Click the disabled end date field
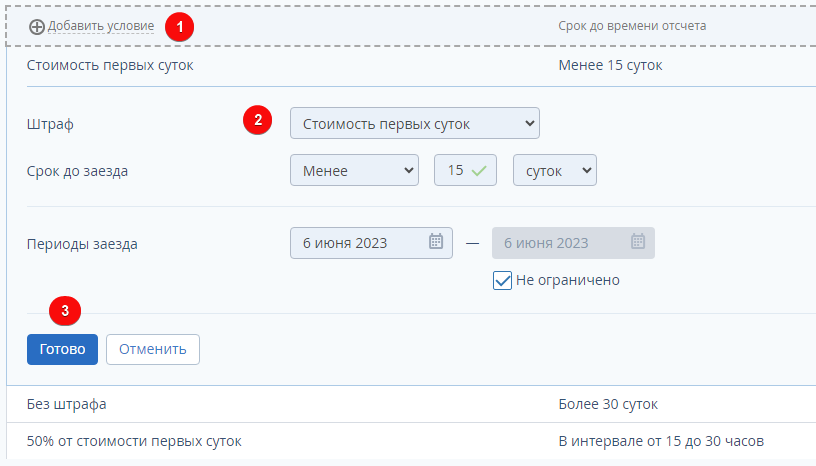 [560, 243]
